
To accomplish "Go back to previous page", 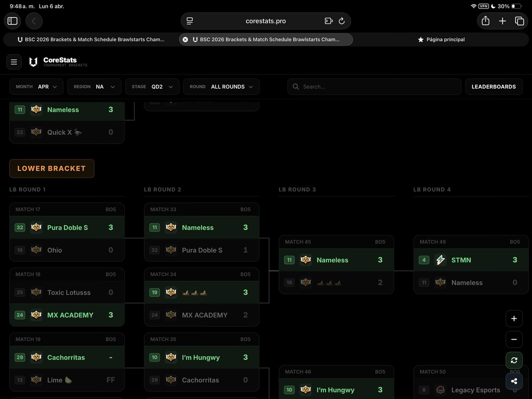I will click(34, 21).
